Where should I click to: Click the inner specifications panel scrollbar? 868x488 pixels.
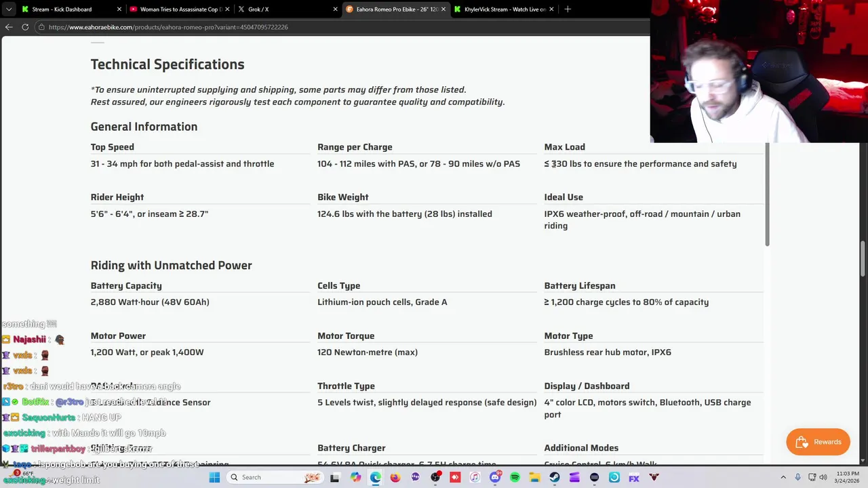point(767,195)
